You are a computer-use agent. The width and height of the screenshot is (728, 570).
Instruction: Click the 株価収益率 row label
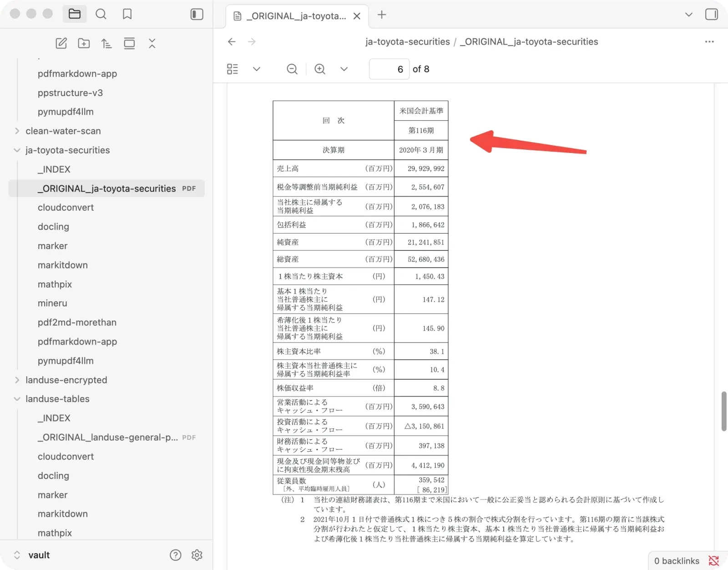point(295,388)
